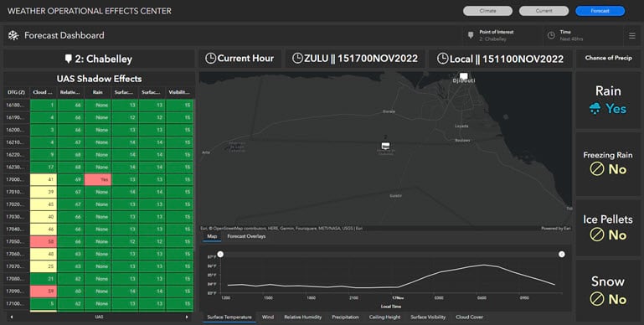Click the UAS table page label
644x325 pixels.
(99, 317)
